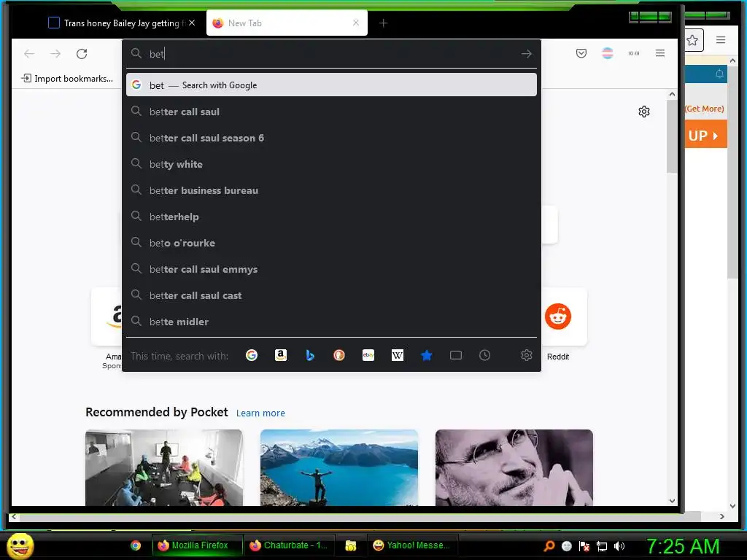Click horizontal scrollbar left arrow
This screenshot has height=560, width=747.
coord(14,516)
